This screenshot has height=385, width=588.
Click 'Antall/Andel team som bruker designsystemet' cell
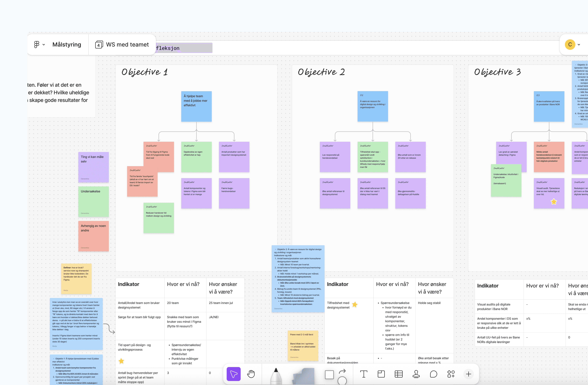pyautogui.click(x=140, y=305)
